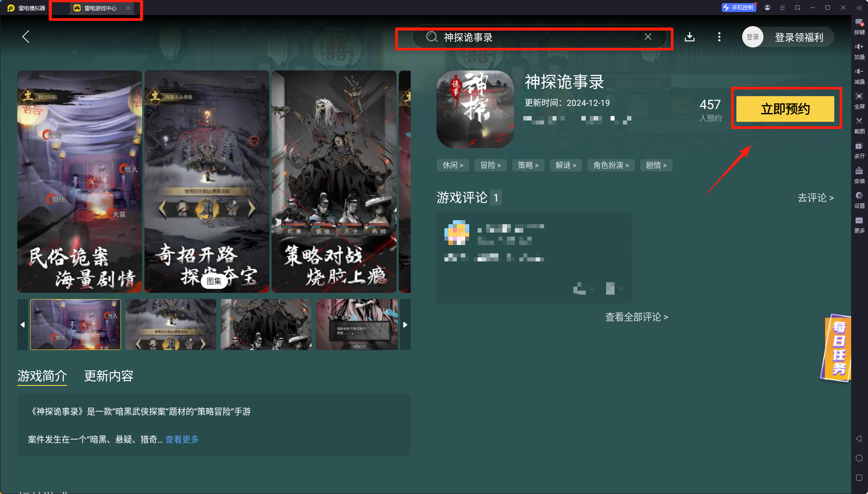This screenshot has width=868, height=494.
Task: Expand description with 查看更多
Action: (x=182, y=440)
